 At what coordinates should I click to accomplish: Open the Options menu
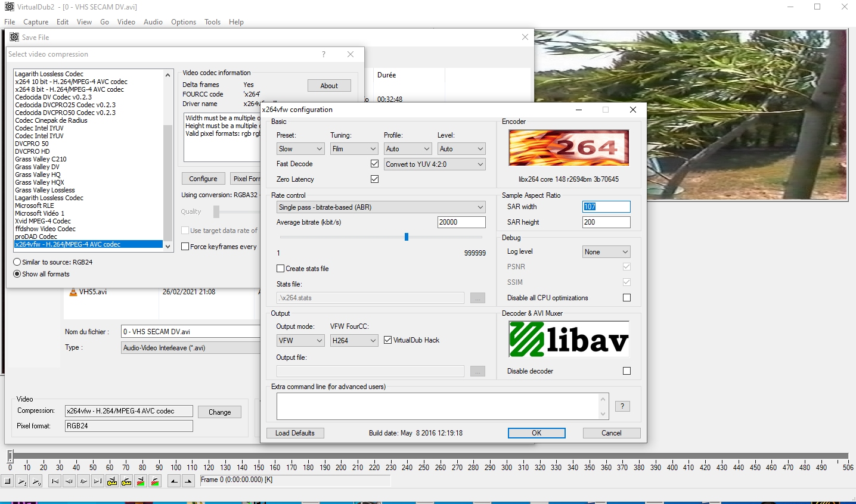(184, 22)
